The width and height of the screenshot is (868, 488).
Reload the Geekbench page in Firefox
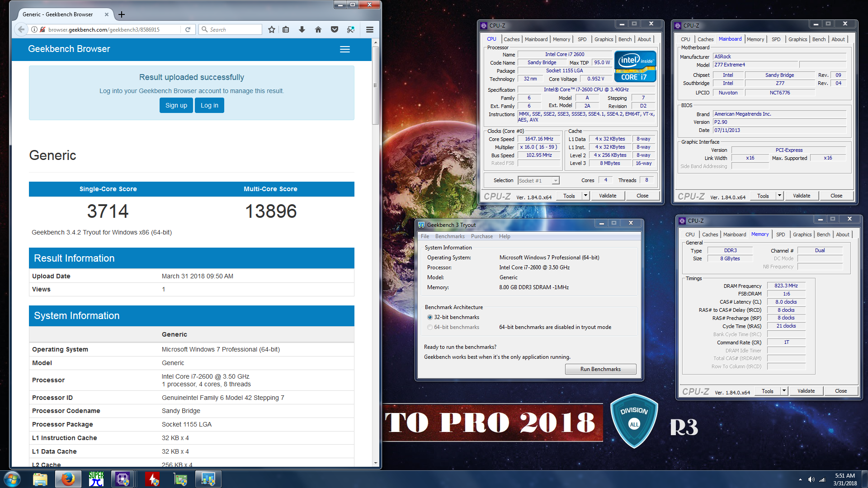(x=188, y=29)
